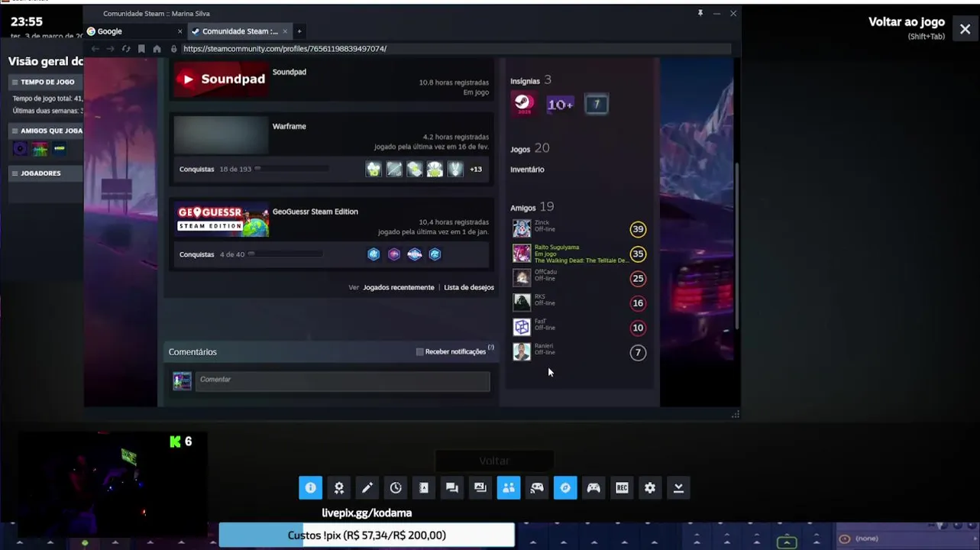Open the Soundpad game title link
The width and height of the screenshot is (980, 550).
tap(289, 72)
